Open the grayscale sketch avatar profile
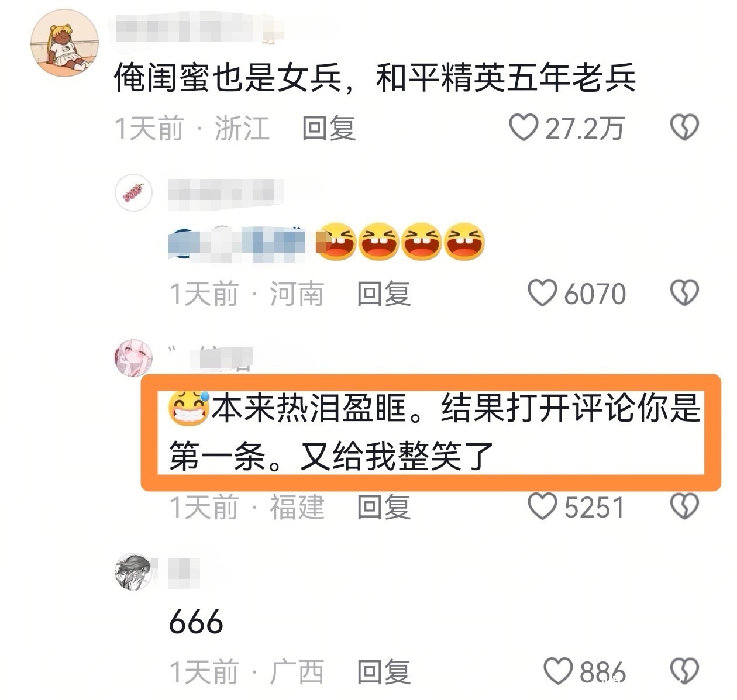Image resolution: width=737 pixels, height=700 pixels. 134,571
